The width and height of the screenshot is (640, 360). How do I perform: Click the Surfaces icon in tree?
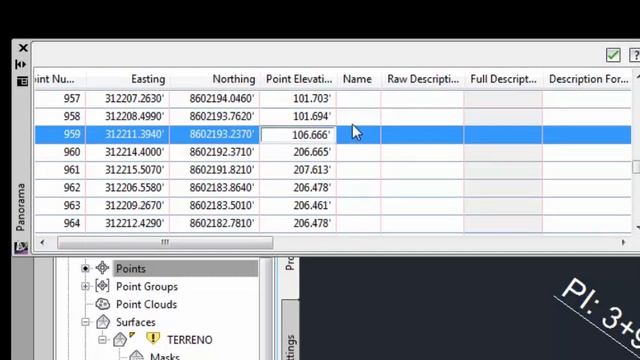pos(103,322)
